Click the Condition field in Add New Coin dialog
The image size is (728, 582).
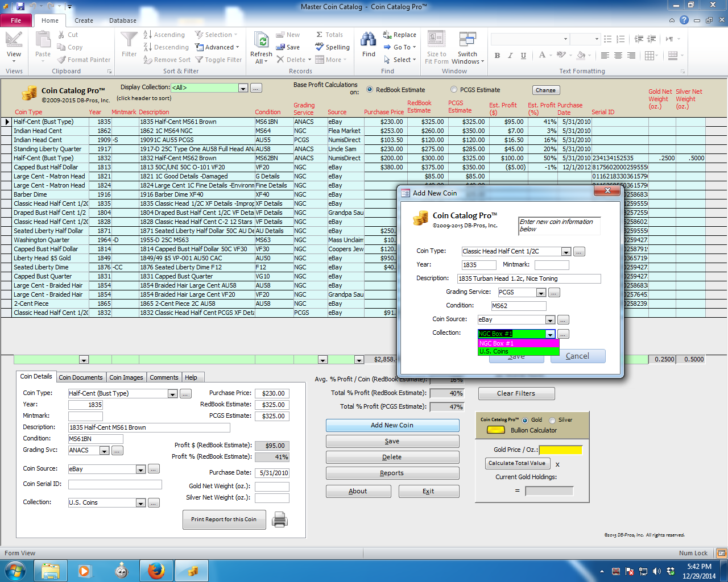519,306
